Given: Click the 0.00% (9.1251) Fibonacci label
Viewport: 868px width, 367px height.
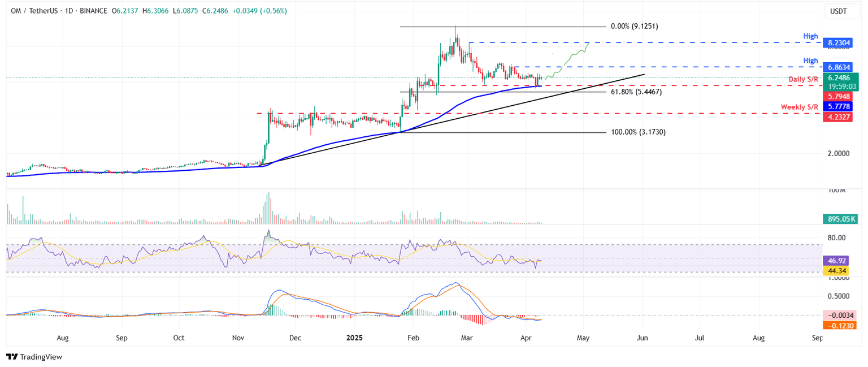Looking at the screenshot, I should pyautogui.click(x=636, y=25).
